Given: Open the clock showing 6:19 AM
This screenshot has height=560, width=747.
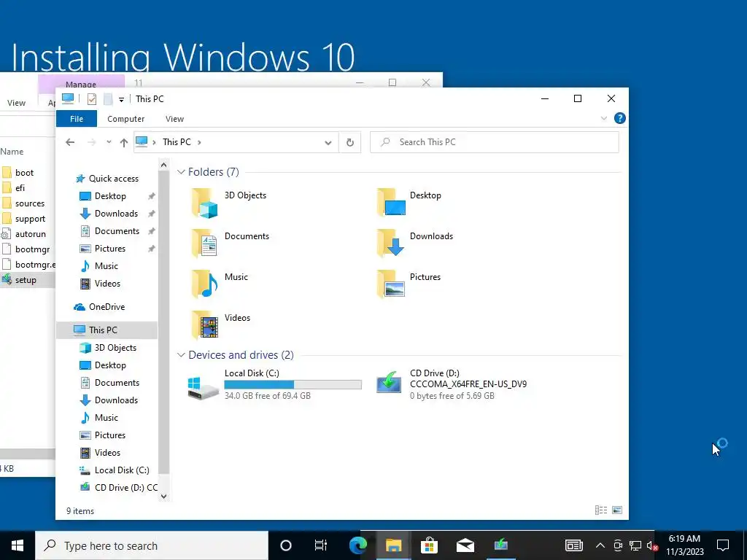Looking at the screenshot, I should [x=684, y=545].
